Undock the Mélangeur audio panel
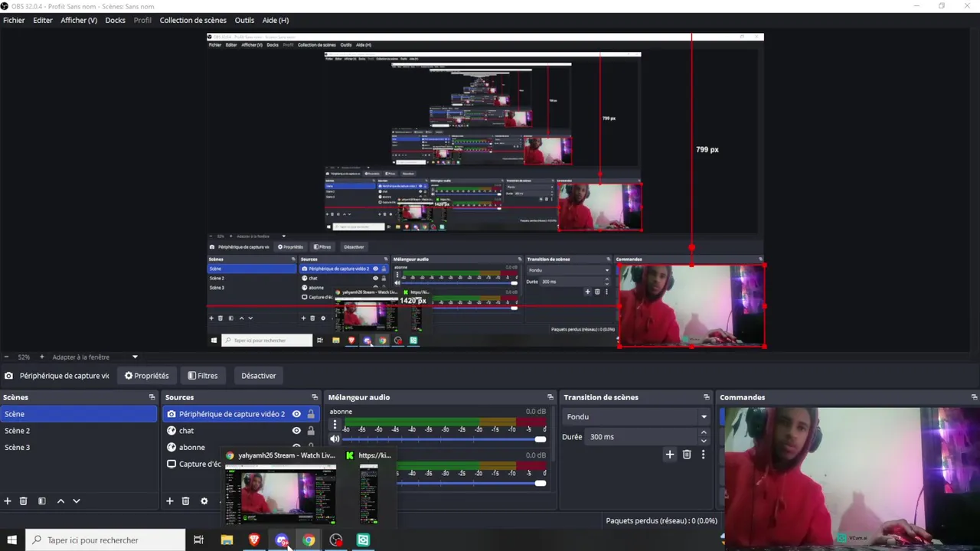Image resolution: width=980 pixels, height=551 pixels. pos(550,397)
